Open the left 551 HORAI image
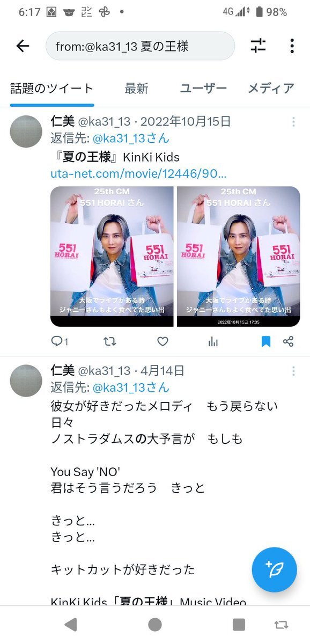This screenshot has width=310, height=644. pos(112,257)
